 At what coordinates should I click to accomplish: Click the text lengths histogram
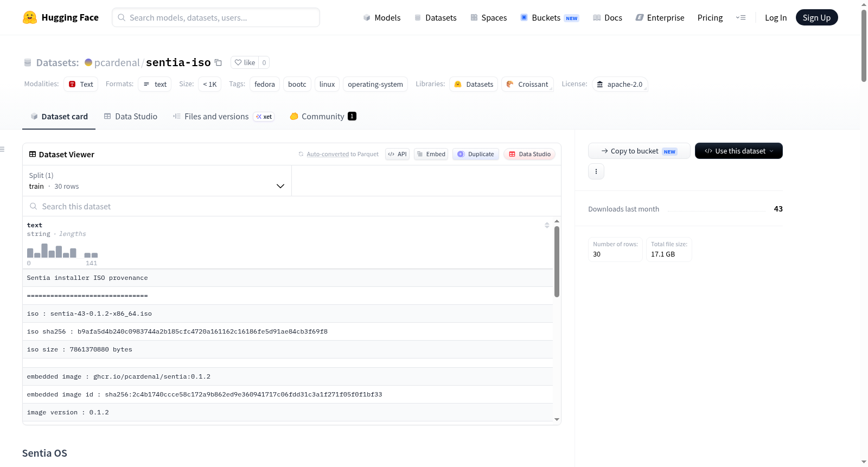pos(62,251)
